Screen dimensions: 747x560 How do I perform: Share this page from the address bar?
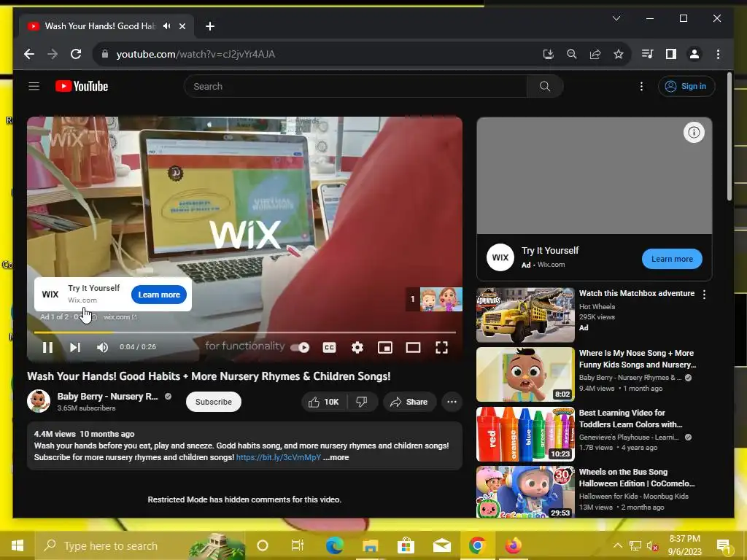point(595,54)
